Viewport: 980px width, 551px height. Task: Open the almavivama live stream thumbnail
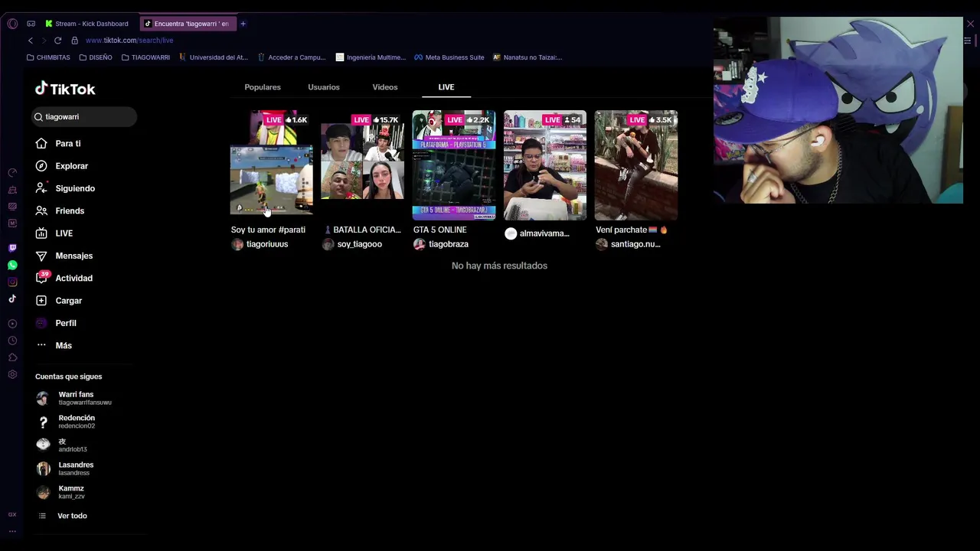point(545,165)
